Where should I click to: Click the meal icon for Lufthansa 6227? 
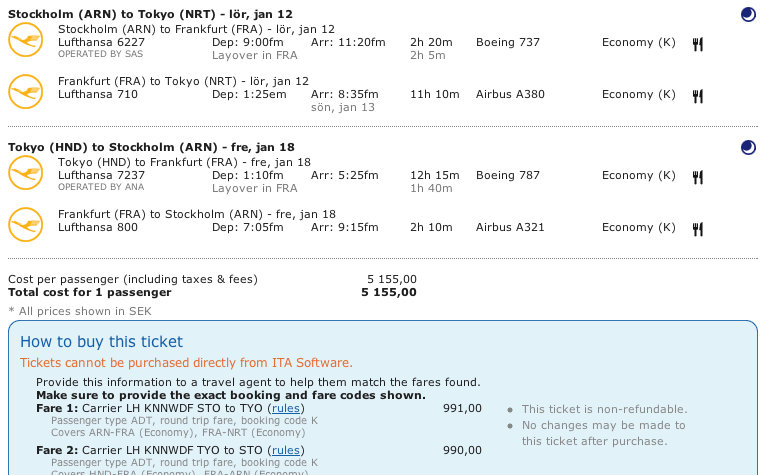pos(698,43)
